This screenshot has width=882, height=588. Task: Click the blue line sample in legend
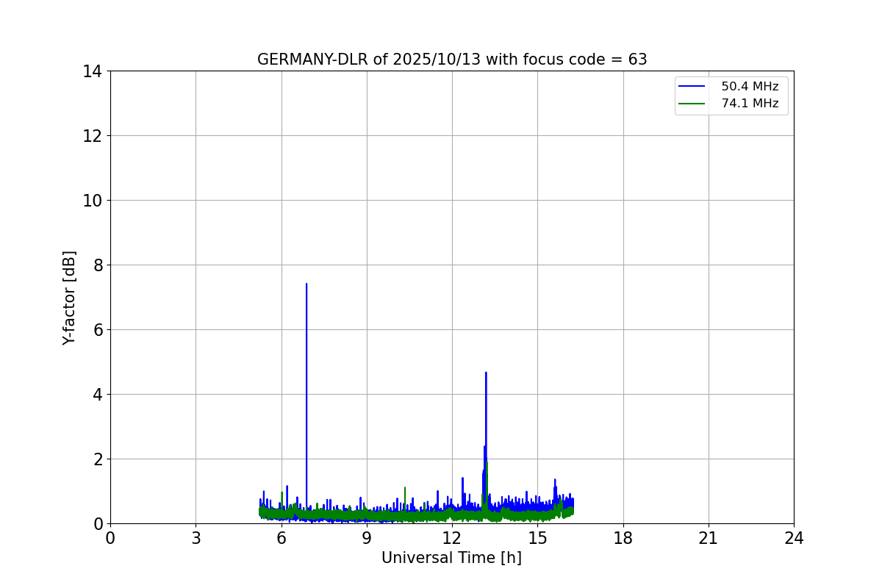coord(692,87)
